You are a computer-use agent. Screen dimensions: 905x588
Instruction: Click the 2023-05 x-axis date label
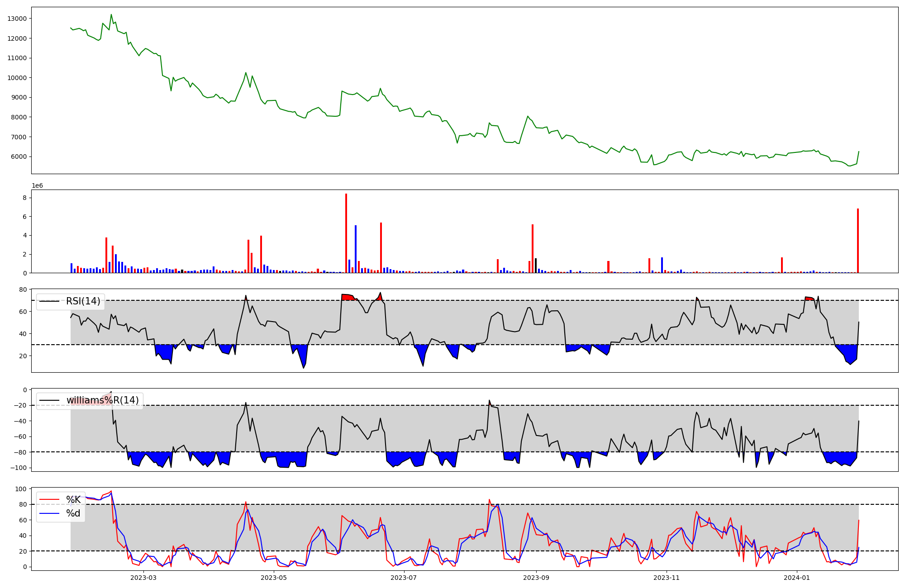point(274,578)
